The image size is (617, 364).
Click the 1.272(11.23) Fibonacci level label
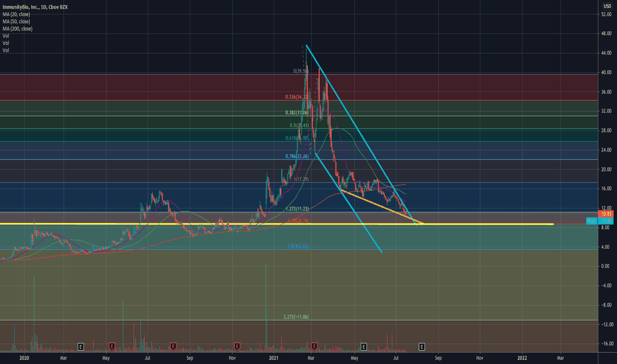[297, 209]
